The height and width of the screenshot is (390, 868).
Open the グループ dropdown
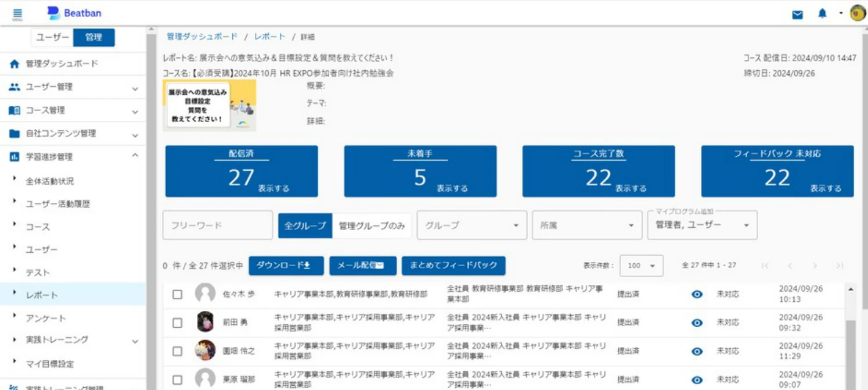click(x=471, y=225)
